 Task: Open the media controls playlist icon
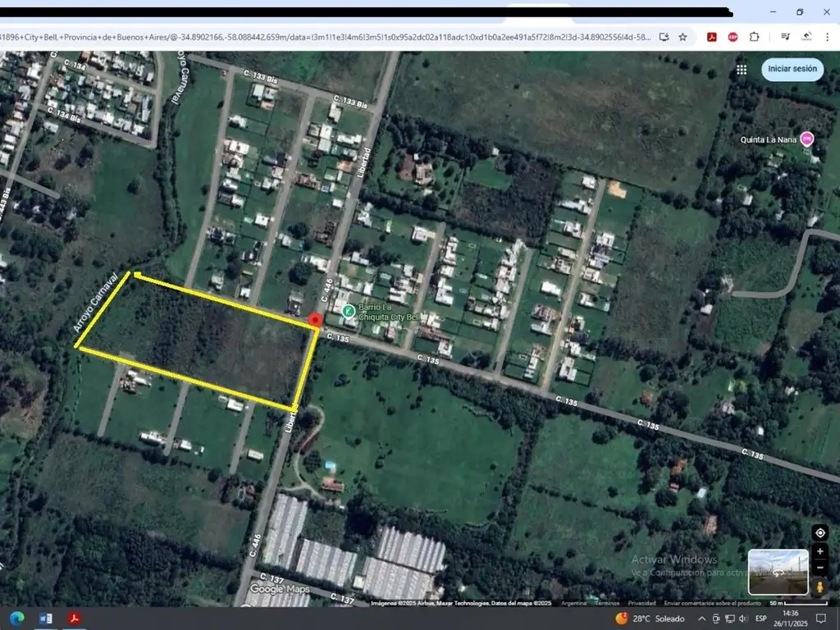785,37
